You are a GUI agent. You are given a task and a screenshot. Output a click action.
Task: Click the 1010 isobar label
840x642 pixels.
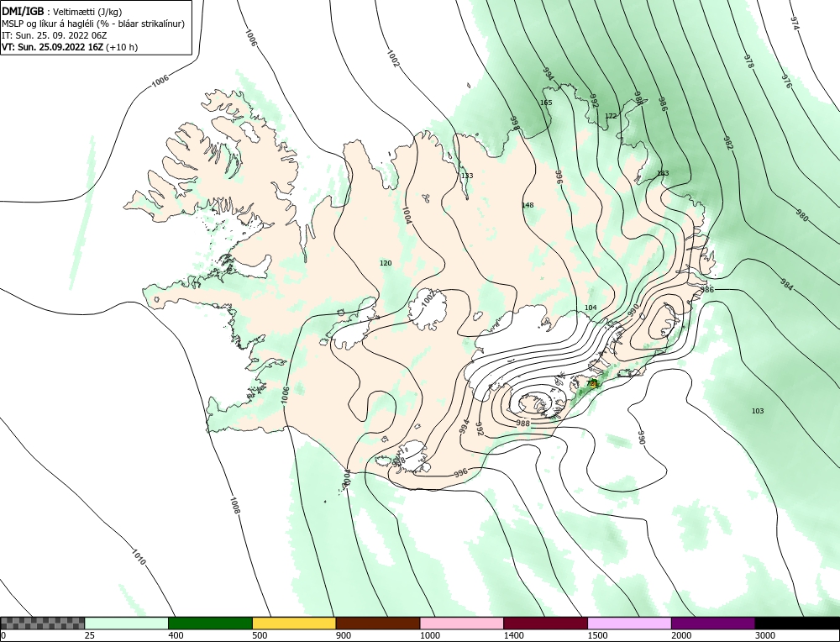(x=139, y=557)
